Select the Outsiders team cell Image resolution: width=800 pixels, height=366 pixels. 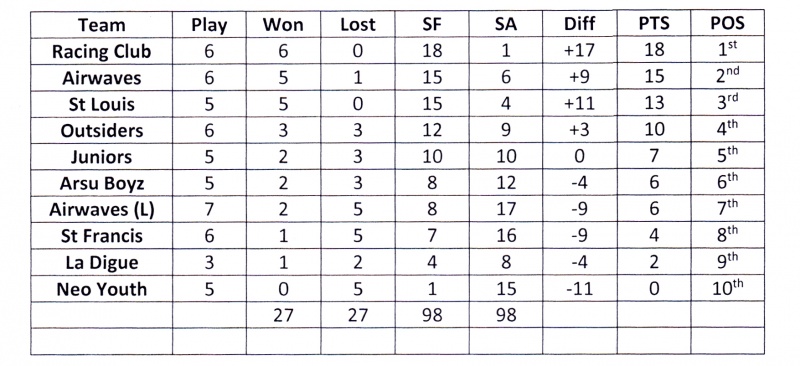click(x=102, y=131)
